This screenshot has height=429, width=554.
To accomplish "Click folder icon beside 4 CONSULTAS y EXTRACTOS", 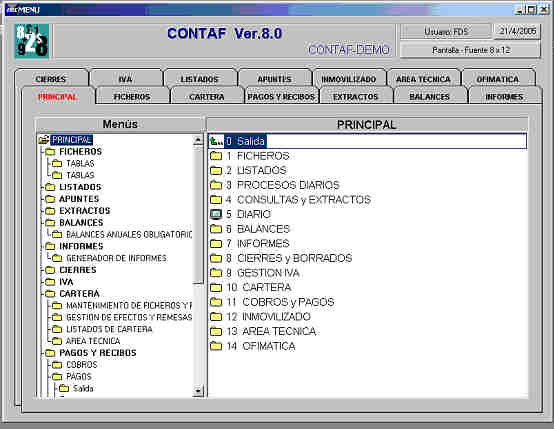I will pyautogui.click(x=216, y=200).
